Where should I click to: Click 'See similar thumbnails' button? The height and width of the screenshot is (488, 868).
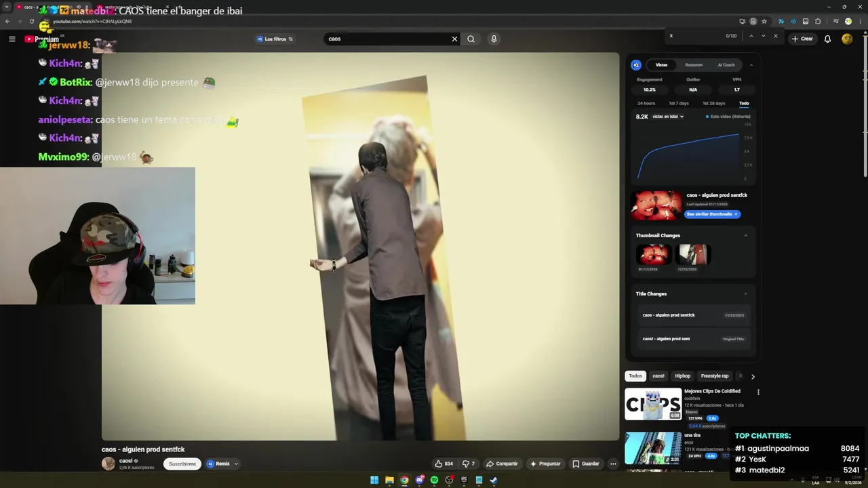712,214
